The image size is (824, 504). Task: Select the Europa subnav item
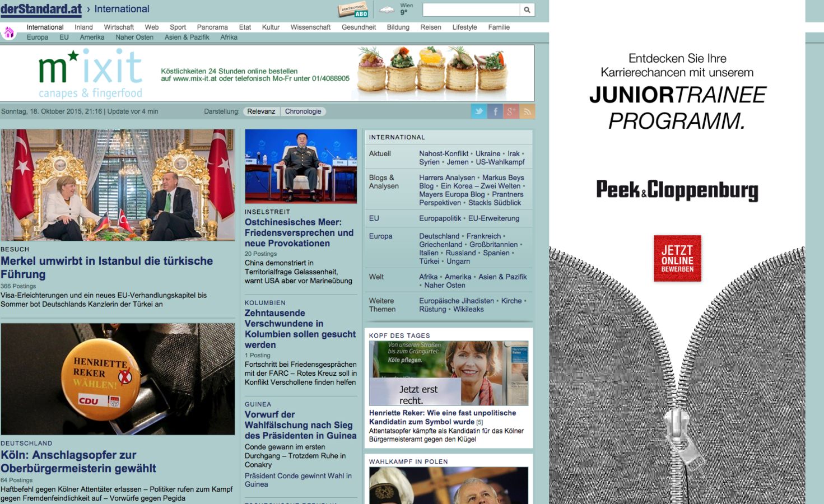pos(38,37)
